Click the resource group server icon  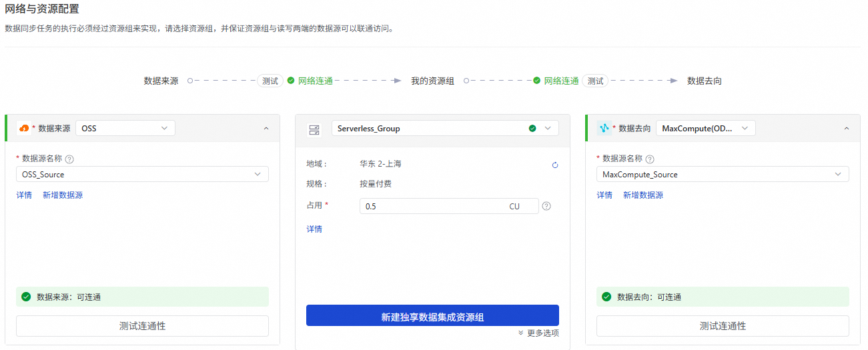314,129
